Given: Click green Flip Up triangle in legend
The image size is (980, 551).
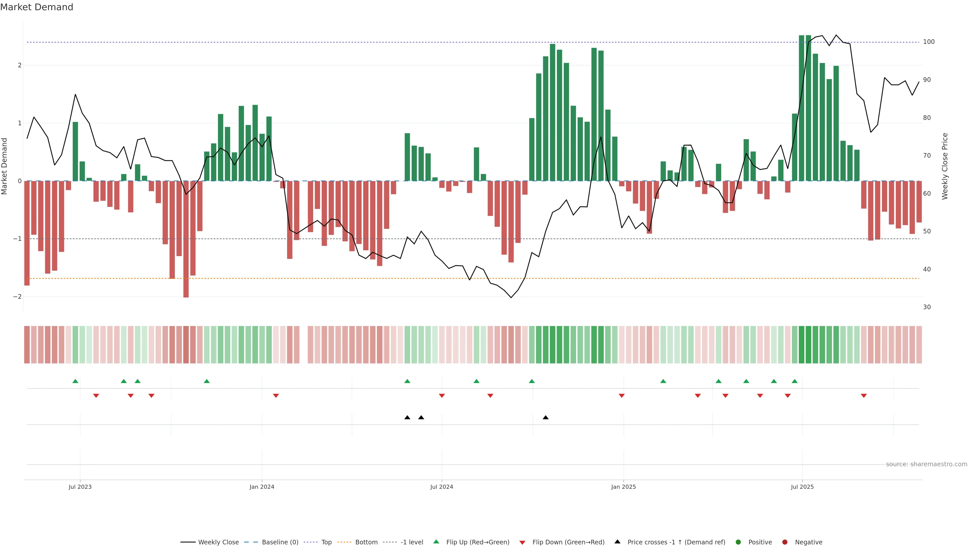Looking at the screenshot, I should (436, 542).
